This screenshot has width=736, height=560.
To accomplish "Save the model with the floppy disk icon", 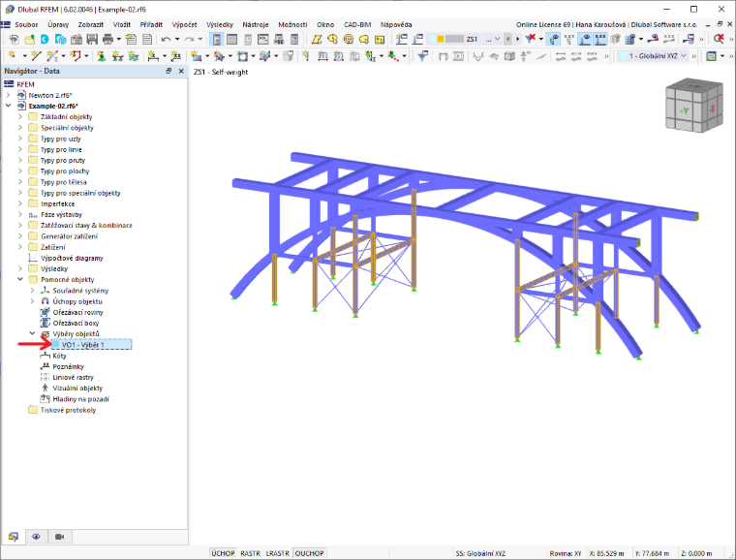I will click(x=92, y=39).
